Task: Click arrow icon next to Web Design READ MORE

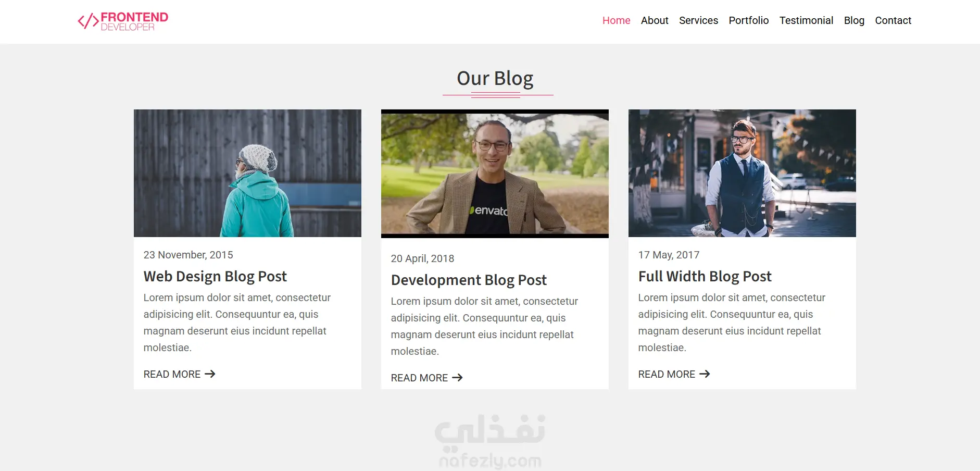Action: tap(210, 374)
